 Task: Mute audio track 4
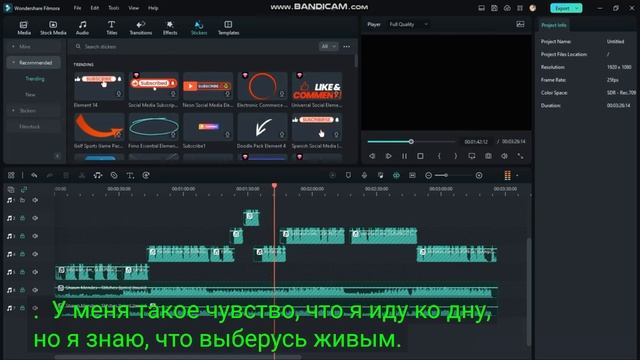tap(35, 254)
